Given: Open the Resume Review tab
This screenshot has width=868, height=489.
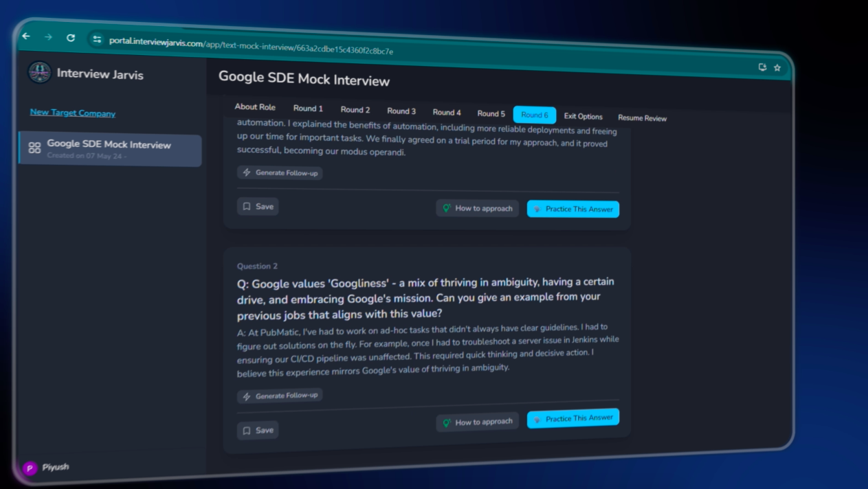Looking at the screenshot, I should pos(642,118).
